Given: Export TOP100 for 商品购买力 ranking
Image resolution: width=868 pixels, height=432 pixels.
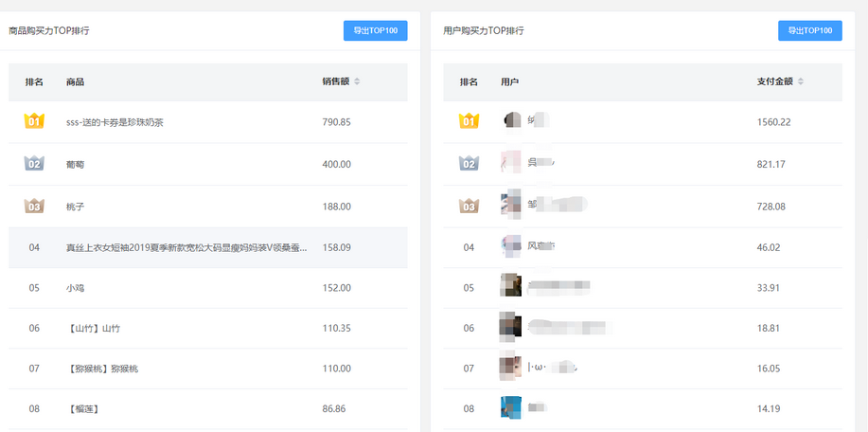Looking at the screenshot, I should tap(375, 30).
